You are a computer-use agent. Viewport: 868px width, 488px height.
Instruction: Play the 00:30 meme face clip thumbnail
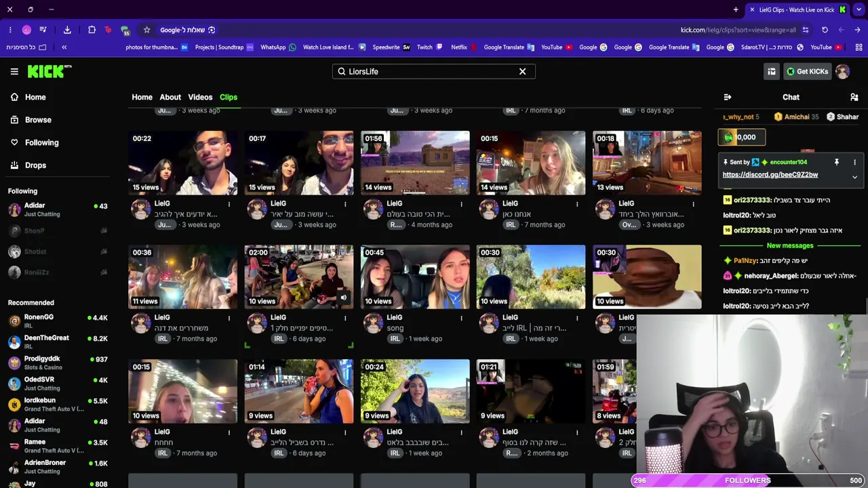(x=647, y=277)
